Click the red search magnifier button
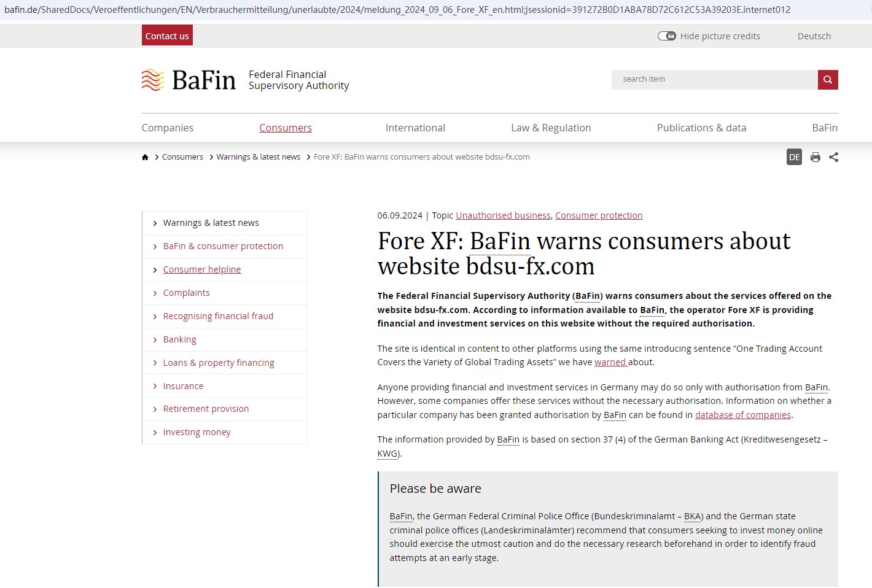The height and width of the screenshot is (588, 872). 828,79
